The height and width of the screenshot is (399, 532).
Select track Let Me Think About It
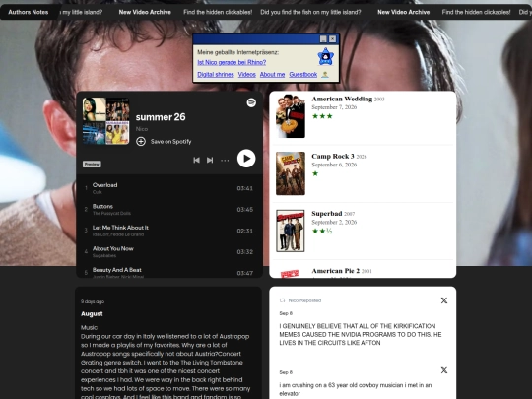169,231
